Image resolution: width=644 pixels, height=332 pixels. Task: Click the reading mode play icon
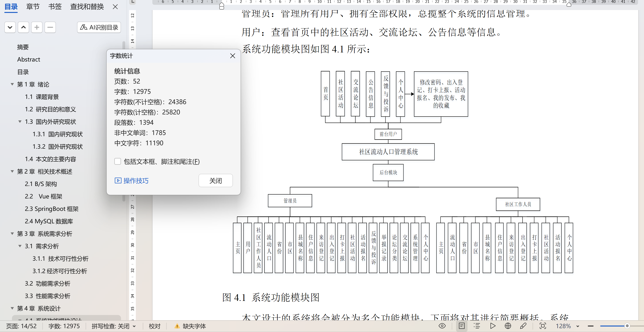click(x=492, y=326)
